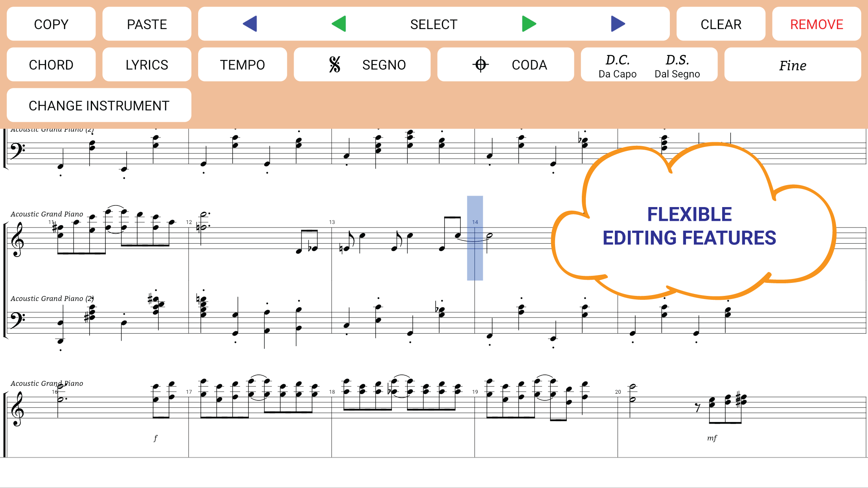
Task: Click the mf dynamic marking
Action: (x=712, y=438)
